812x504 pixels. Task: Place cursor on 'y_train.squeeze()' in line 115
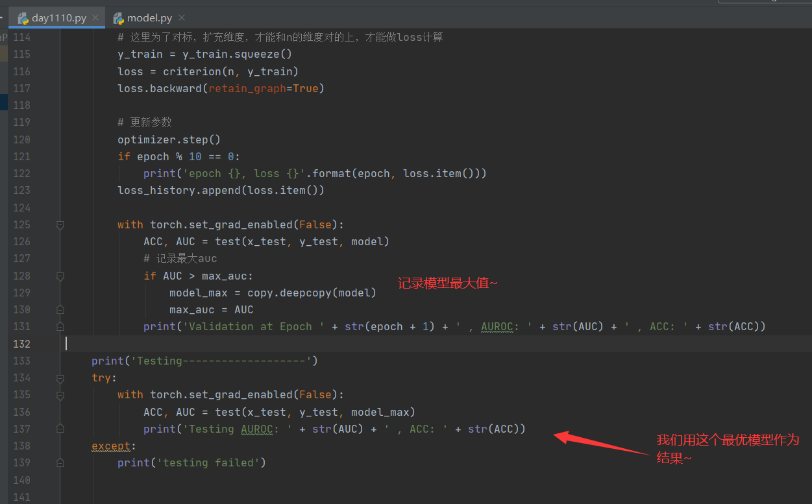point(237,54)
